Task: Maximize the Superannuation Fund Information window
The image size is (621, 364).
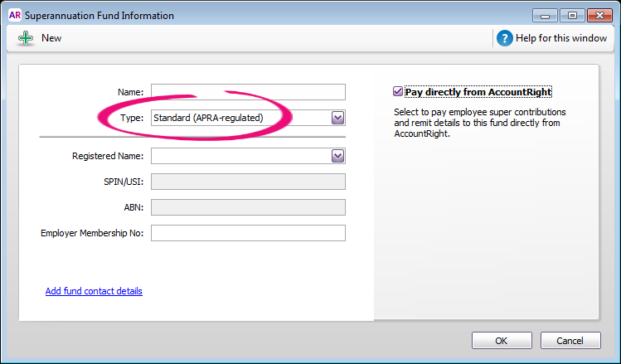Action: coord(572,15)
